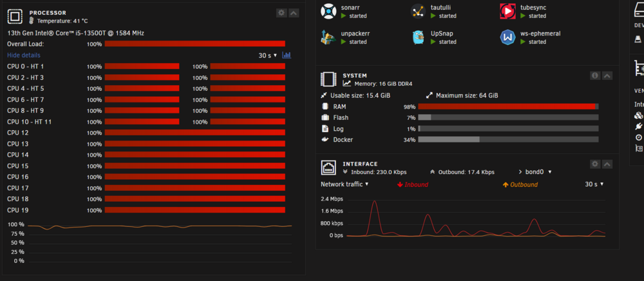Screen dimensions: 644x281
Task: Click Inbound: 230.0 Kbps value
Action: click(378, 172)
